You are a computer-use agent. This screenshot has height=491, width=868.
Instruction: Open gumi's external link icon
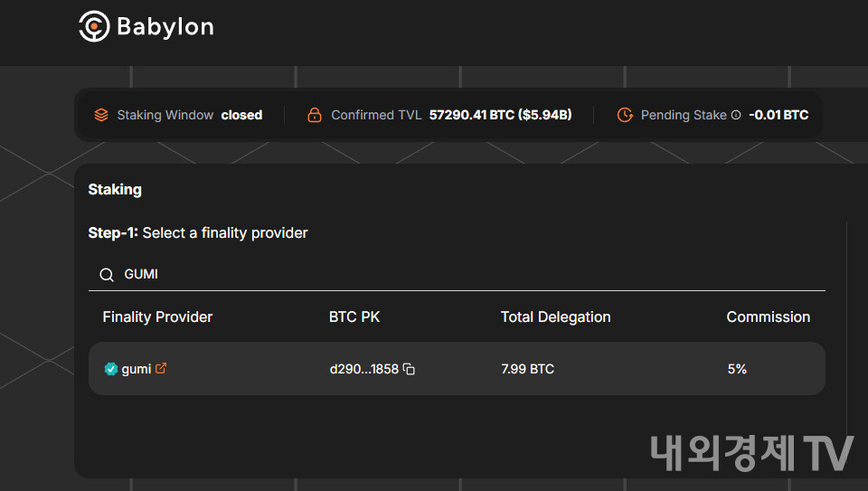(x=162, y=368)
